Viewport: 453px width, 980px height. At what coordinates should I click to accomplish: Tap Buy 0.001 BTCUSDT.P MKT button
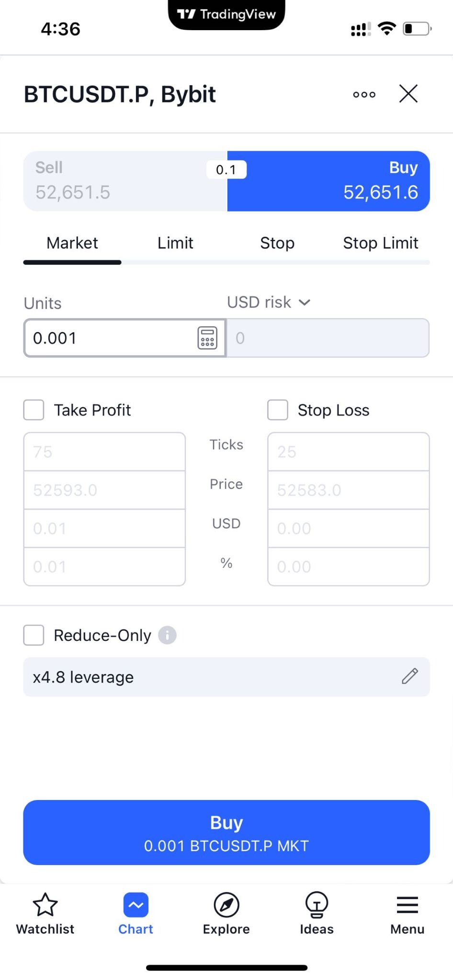(x=226, y=832)
